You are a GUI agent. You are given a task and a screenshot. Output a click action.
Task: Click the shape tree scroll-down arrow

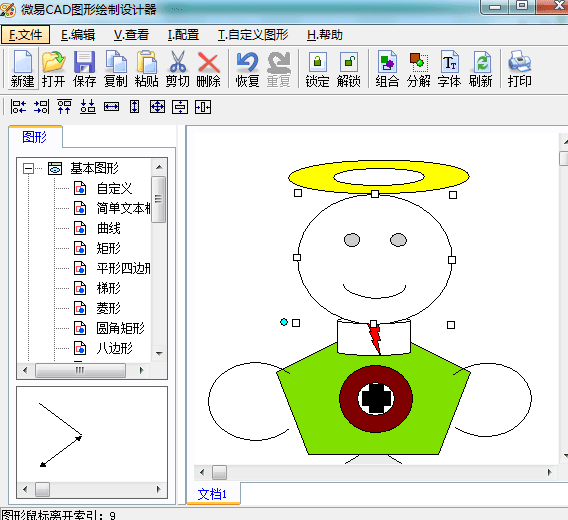(159, 353)
